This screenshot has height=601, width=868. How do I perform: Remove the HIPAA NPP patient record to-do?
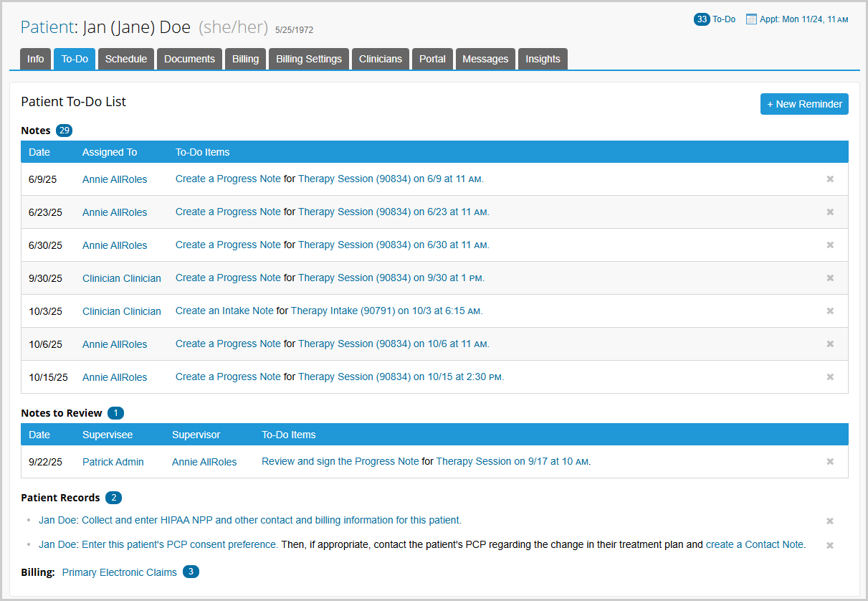point(830,521)
